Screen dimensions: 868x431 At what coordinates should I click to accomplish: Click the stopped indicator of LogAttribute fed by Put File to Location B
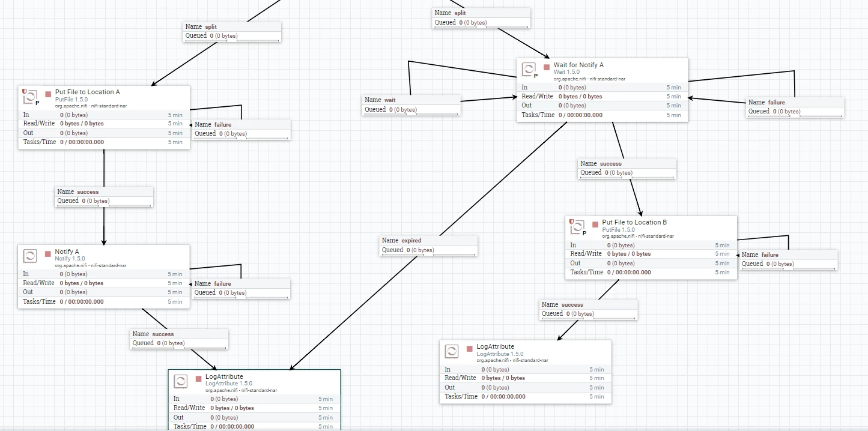click(x=469, y=349)
